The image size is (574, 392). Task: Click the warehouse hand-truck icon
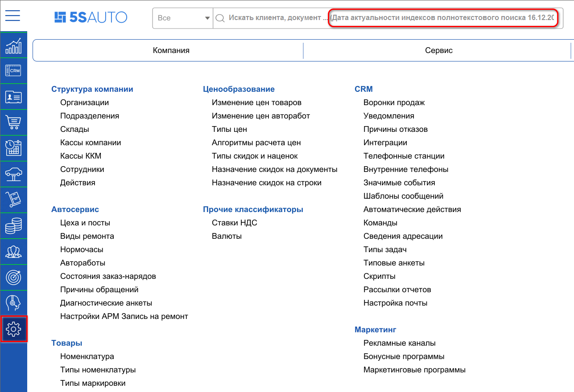13,200
